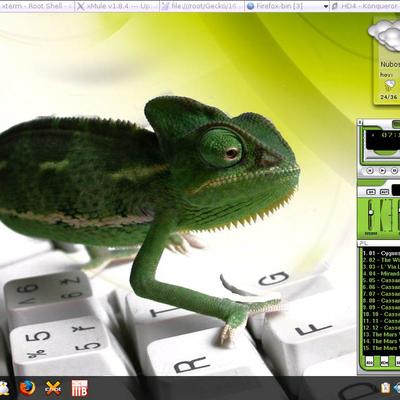This screenshot has height=400, width=400.
Task: Click the pause button in the media player
Action: point(394,171)
